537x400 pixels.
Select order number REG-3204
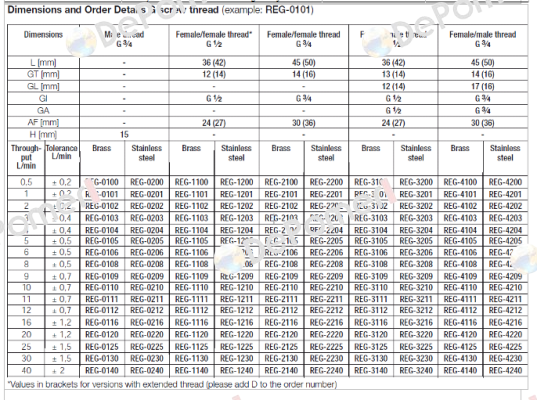point(416,230)
